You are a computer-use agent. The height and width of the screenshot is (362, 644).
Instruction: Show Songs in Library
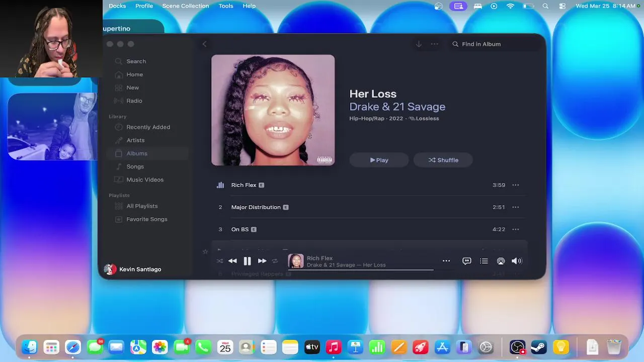point(135,166)
